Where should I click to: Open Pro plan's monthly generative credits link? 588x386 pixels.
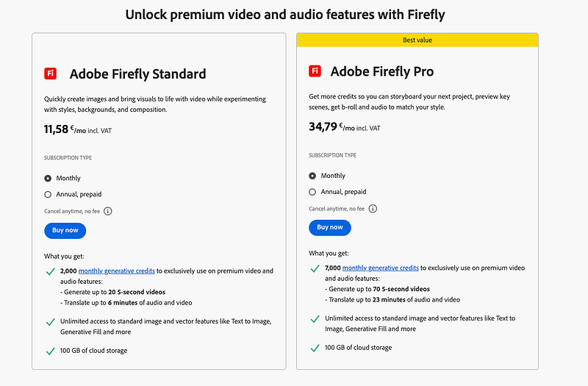click(380, 268)
